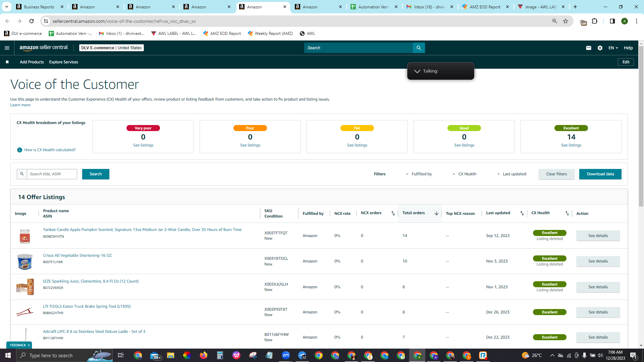The height and width of the screenshot is (362, 644).
Task: Open the Yankee Candle Apple Pumpkin listing link
Action: [142, 230]
